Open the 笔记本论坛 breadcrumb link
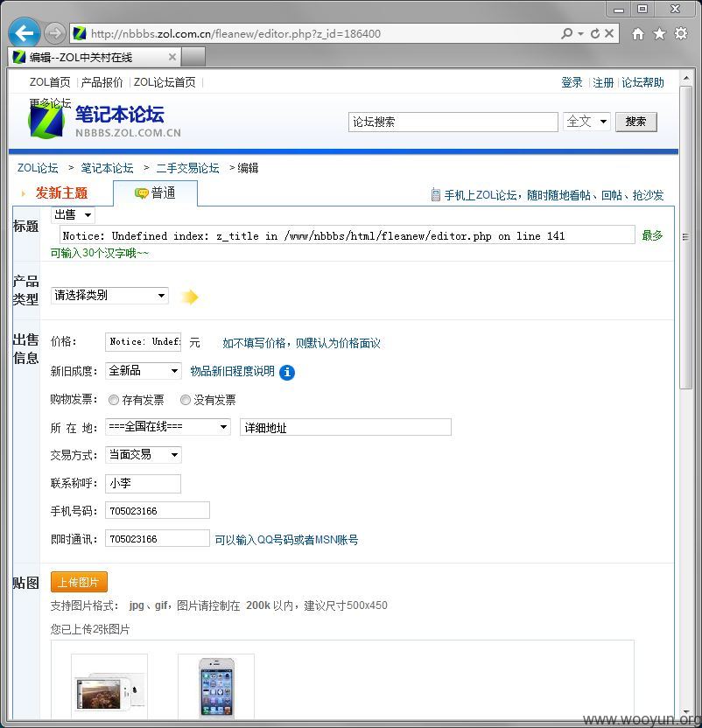This screenshot has width=702, height=728. [107, 168]
